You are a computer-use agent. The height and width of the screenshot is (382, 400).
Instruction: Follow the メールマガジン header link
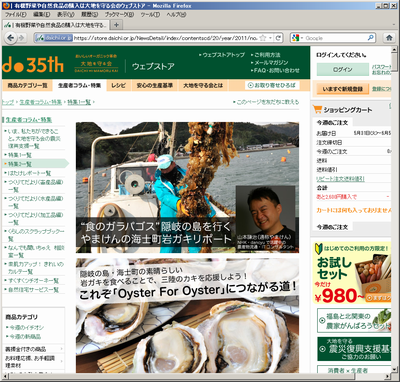pos(269,63)
